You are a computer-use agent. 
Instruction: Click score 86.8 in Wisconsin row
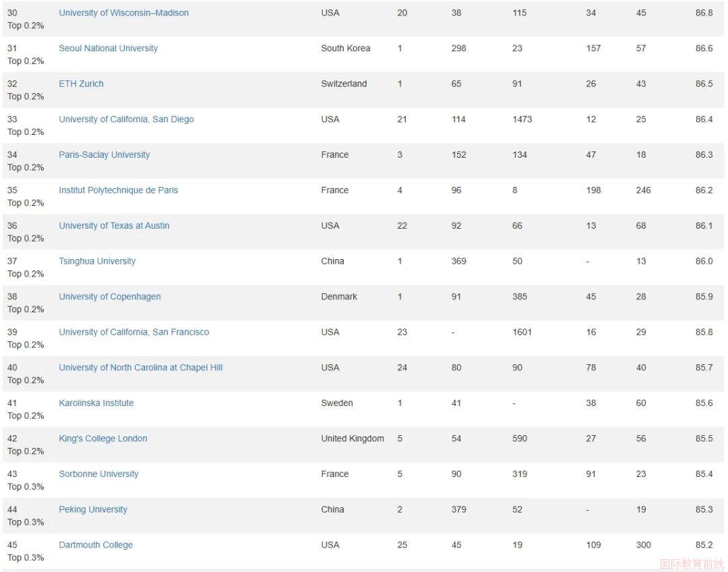click(x=704, y=13)
